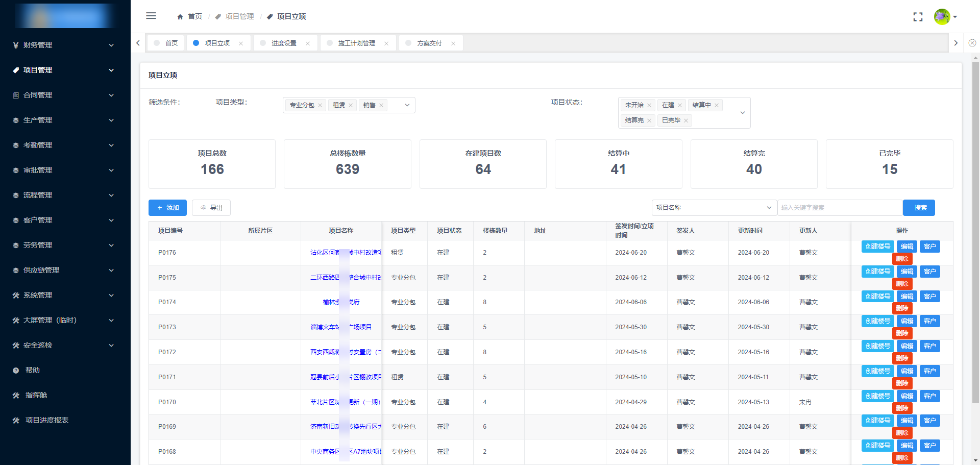
Task: Close the 施工计划管理 tab
Action: 386,43
